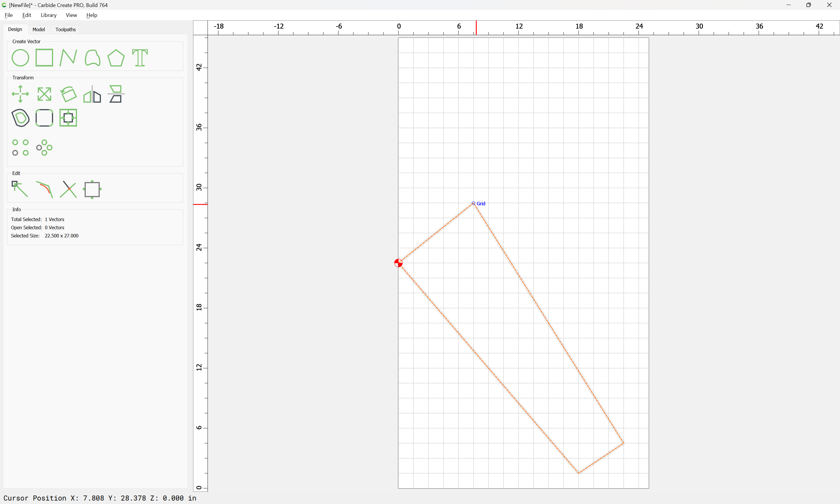Select the Curve vector tool
Screen dimensions: 840x504
point(92,58)
